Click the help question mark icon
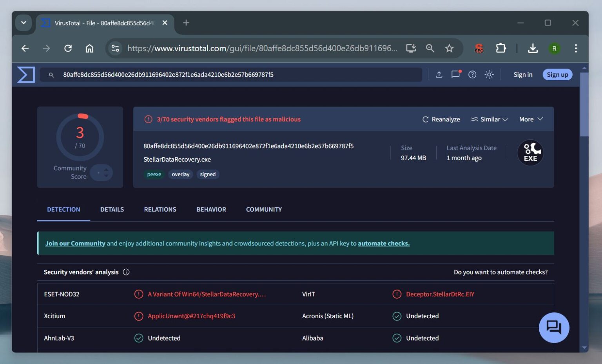 472,74
